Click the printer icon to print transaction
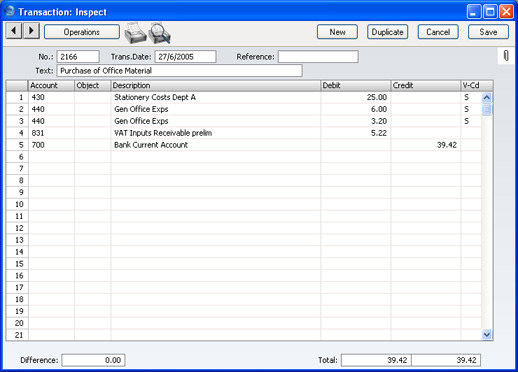The height and width of the screenshot is (372, 518). coord(135,33)
